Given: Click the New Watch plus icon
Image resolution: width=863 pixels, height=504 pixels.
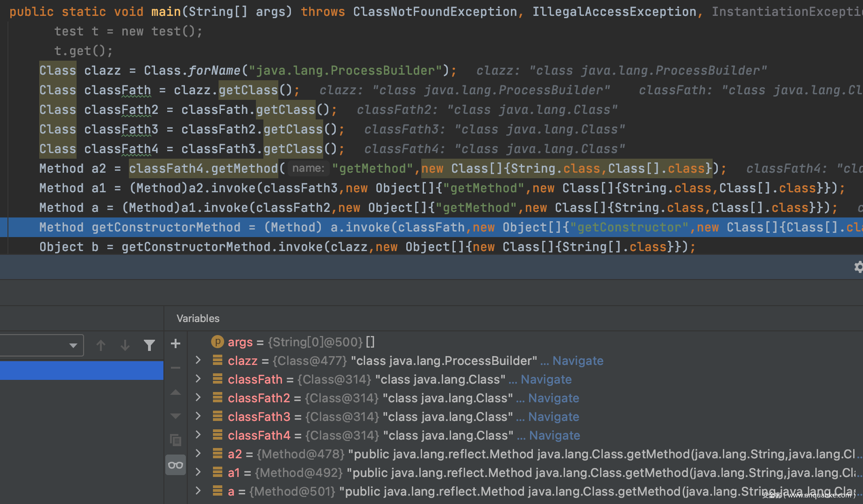Looking at the screenshot, I should point(176,344).
